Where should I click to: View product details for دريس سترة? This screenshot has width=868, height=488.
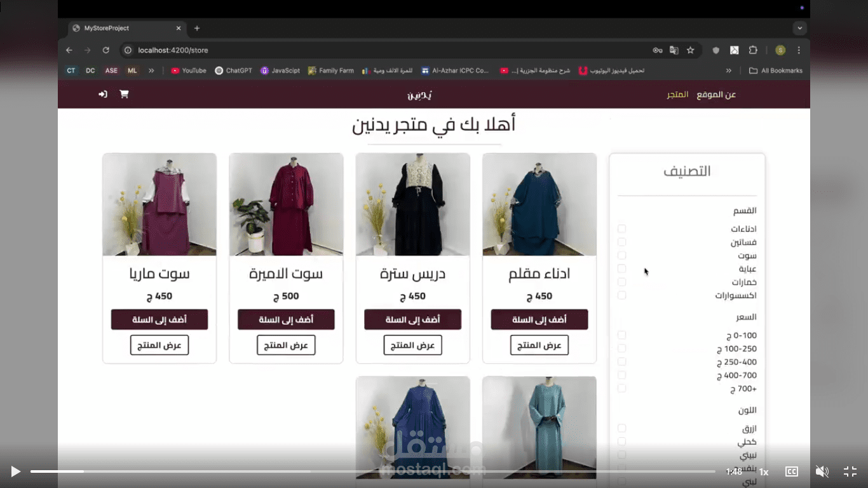[x=412, y=345]
